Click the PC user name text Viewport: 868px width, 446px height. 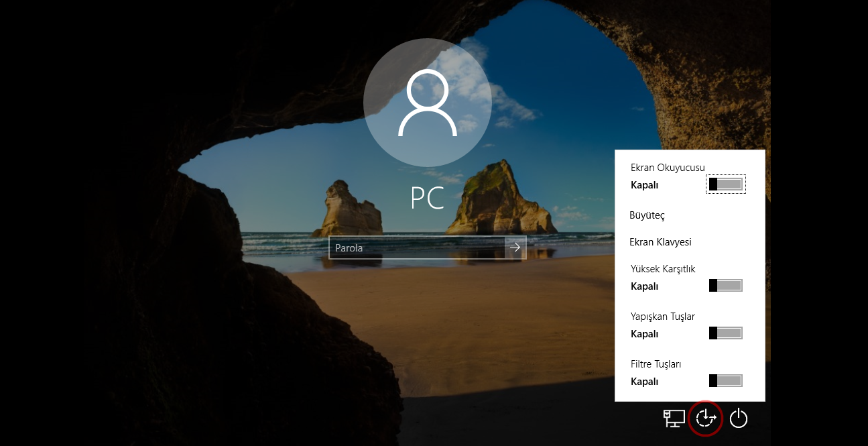(x=428, y=198)
